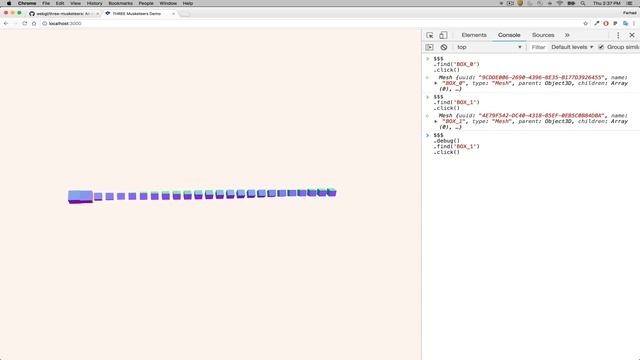Click the large leftmost box in scene
This screenshot has width=640, height=360.
click(x=80, y=197)
